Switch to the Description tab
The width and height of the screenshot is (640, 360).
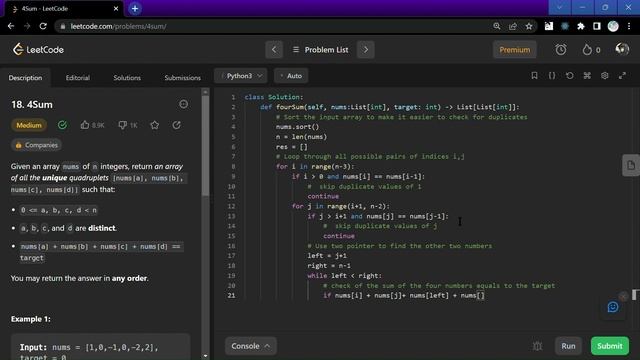(25, 78)
